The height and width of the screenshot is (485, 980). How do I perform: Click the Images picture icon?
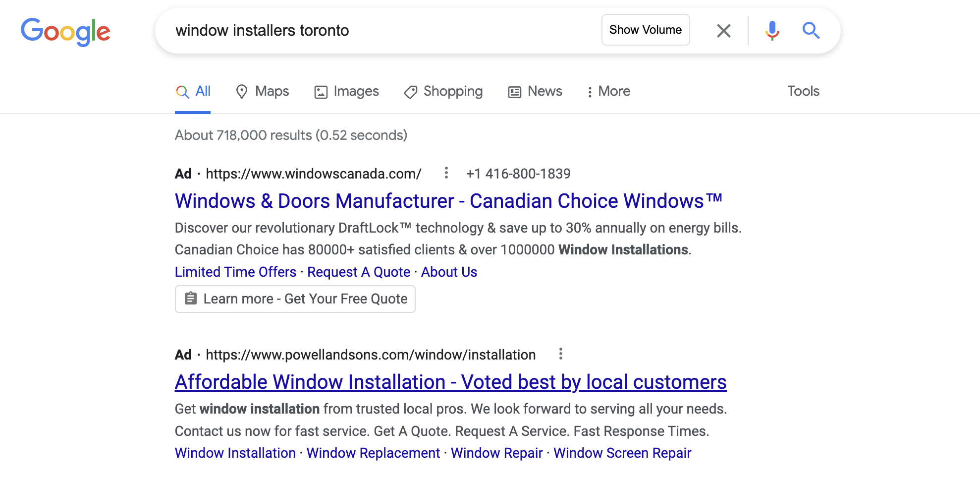(322, 91)
